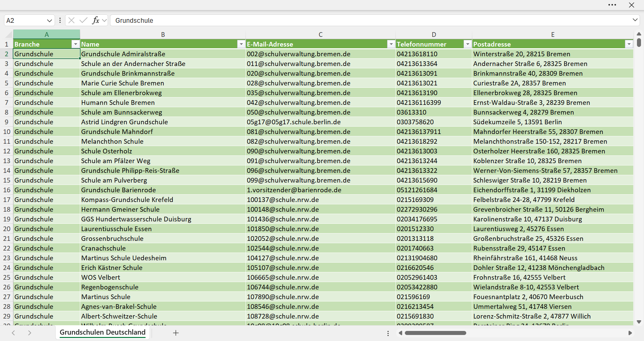This screenshot has width=644, height=341.
Task: Select column D header
Action: coord(434,35)
